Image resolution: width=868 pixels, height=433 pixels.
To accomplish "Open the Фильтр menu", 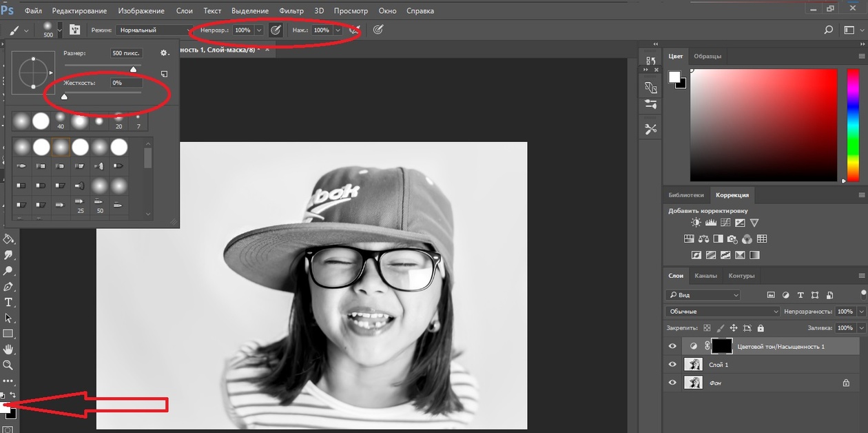I will (x=291, y=11).
